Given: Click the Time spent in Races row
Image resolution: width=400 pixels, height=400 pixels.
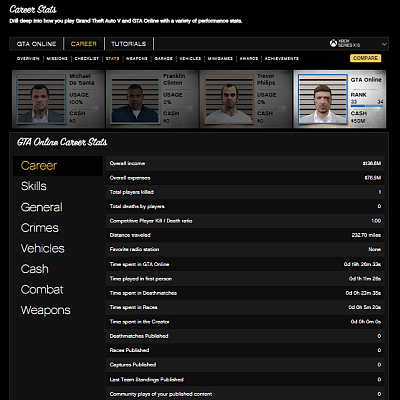Looking at the screenshot, I should 245,307.
